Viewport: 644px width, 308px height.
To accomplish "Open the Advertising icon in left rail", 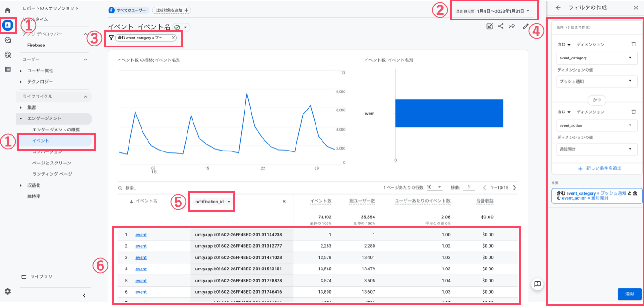I will [x=7, y=55].
